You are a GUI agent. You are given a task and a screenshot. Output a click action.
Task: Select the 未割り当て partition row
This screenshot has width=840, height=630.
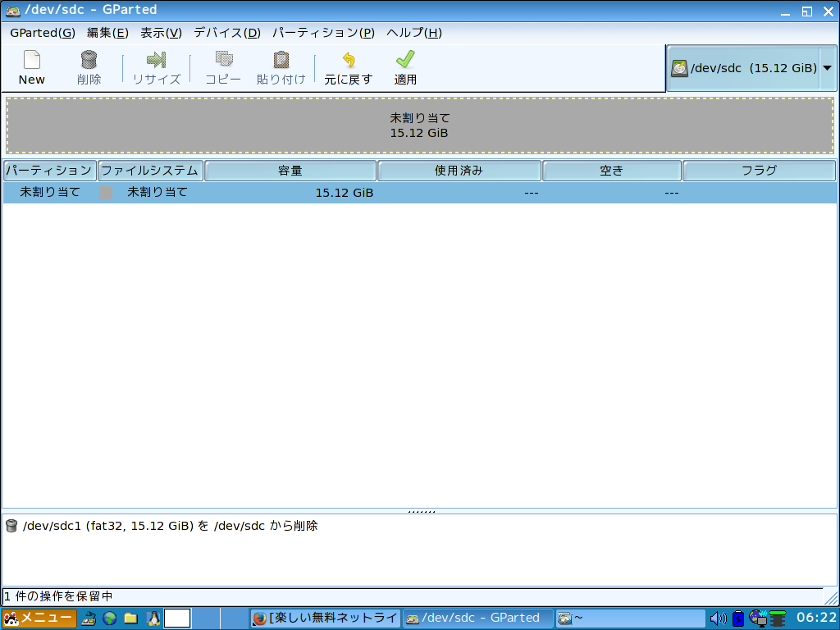tap(419, 192)
